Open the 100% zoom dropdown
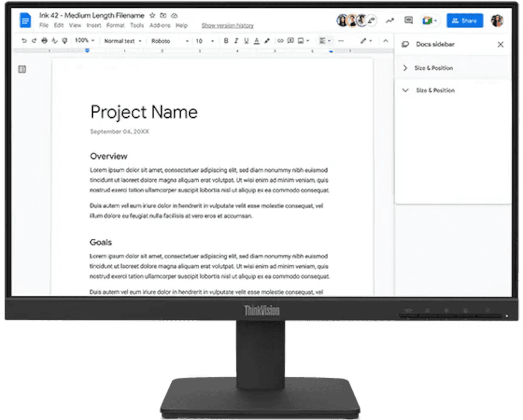 pos(85,40)
